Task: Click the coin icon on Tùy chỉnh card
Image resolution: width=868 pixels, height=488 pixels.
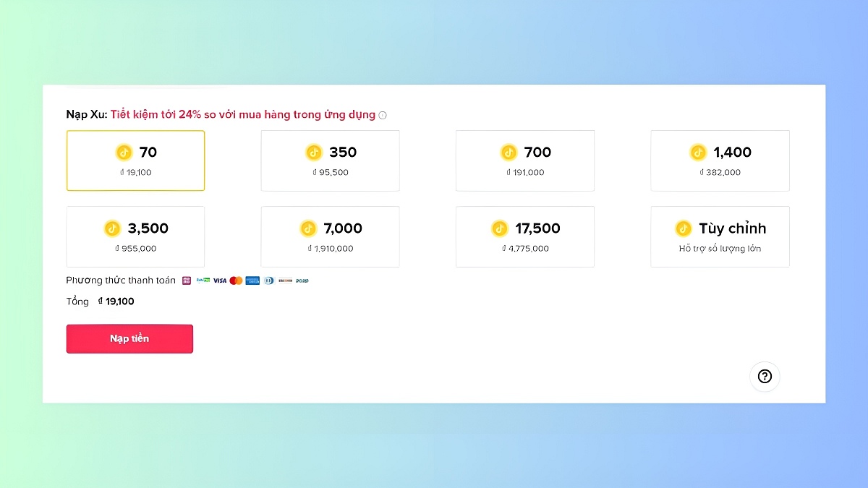Action: 684,228
